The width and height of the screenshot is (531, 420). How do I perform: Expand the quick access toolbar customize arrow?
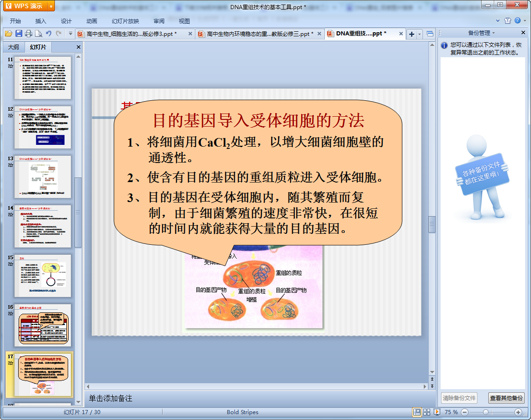pyautogui.click(x=70, y=34)
